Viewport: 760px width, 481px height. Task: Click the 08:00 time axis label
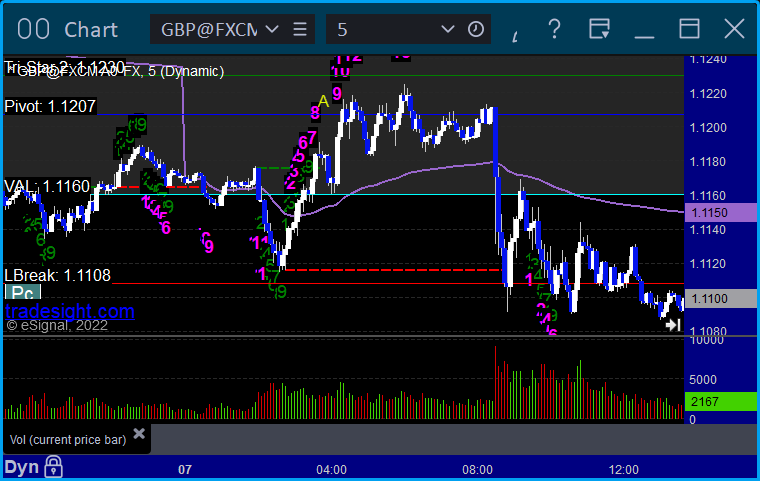477,469
